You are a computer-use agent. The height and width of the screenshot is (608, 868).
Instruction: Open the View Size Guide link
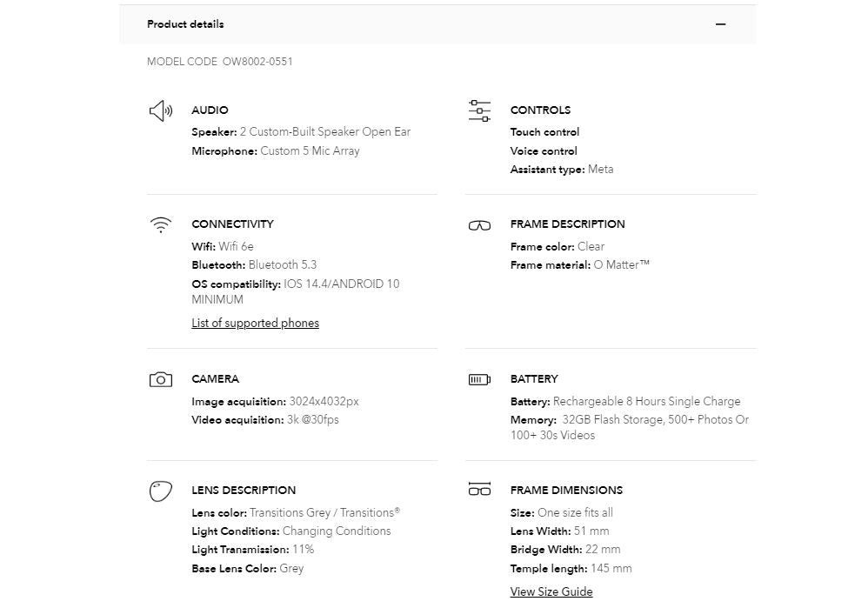tap(551, 591)
